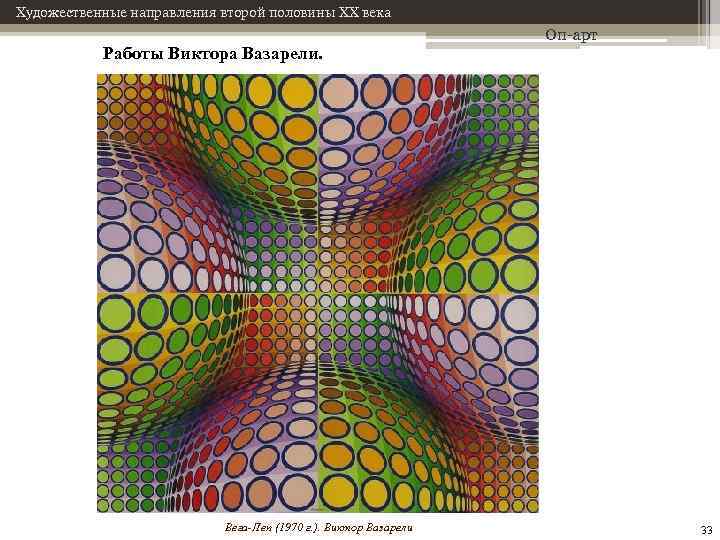The height and width of the screenshot is (540, 720).
Task: Click the caption 'Вега-Пеи (1970 г.). Виктор Вазарели'
Action: [x=318, y=528]
